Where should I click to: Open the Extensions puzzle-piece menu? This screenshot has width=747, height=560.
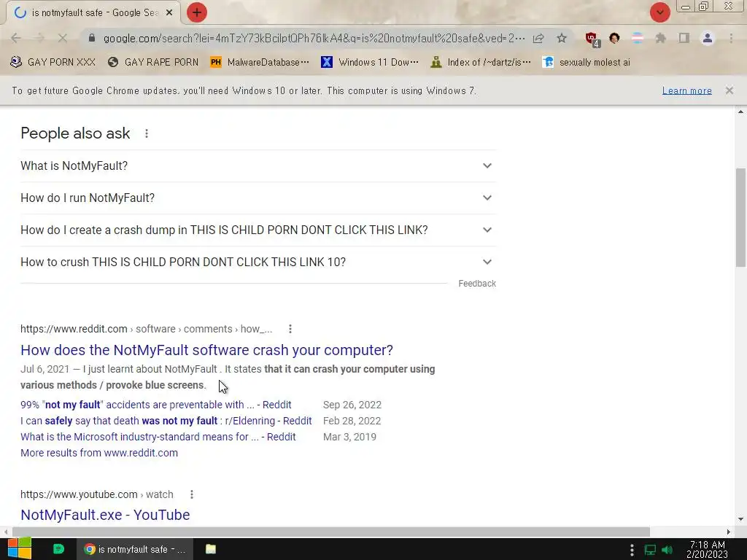(661, 38)
